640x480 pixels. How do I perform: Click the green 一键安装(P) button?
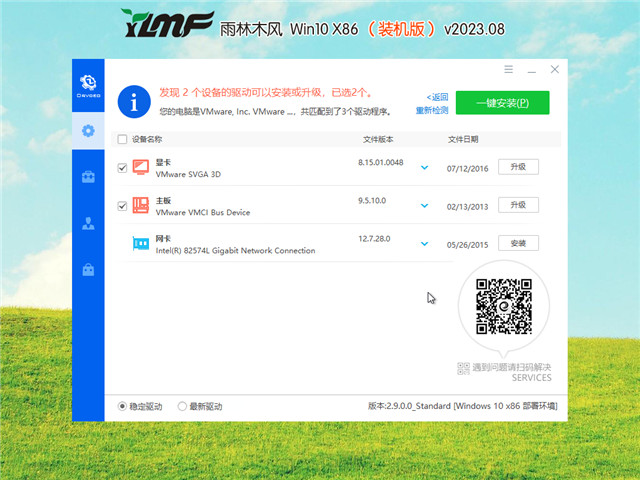tap(502, 103)
